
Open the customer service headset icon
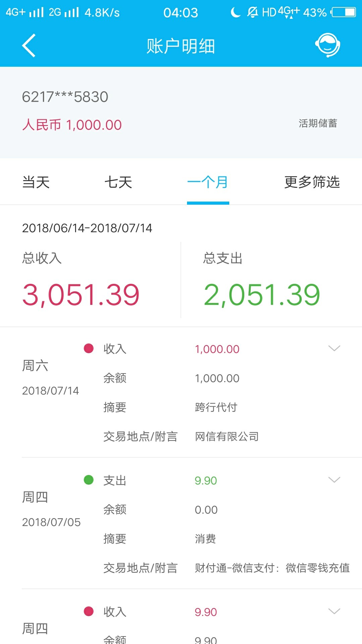pos(327,45)
